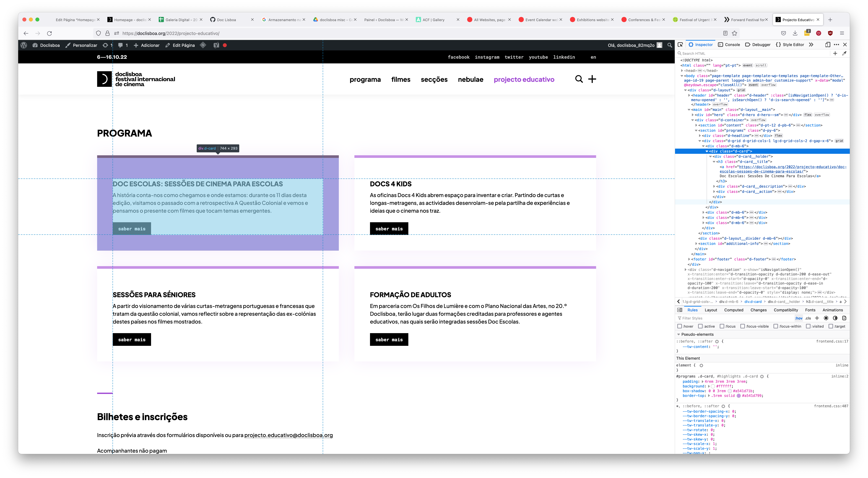Open color picker for background #ffffff swatch
Screen dimensions: 868x478
click(x=713, y=386)
